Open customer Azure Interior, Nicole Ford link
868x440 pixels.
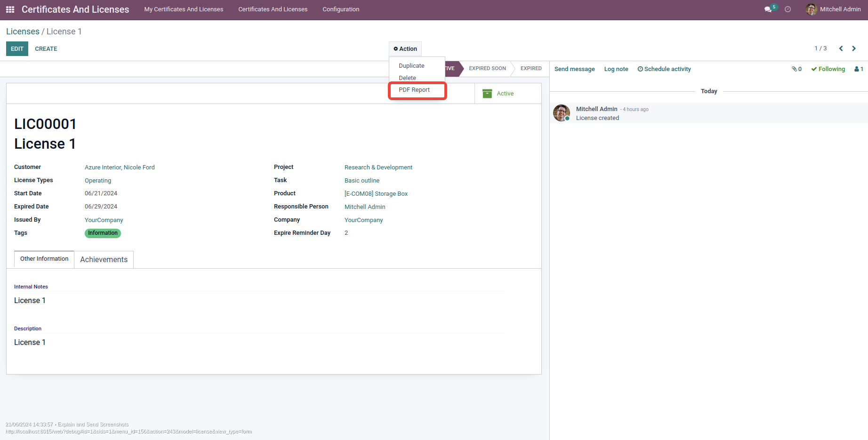(120, 168)
